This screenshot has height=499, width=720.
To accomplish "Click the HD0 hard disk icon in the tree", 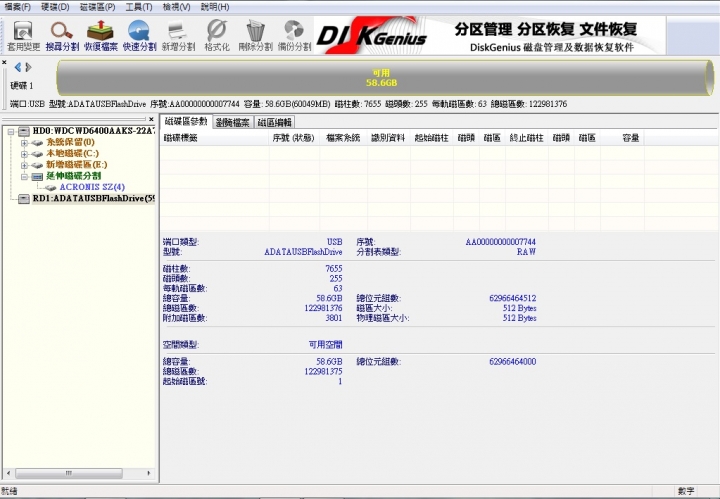I will click(x=24, y=132).
